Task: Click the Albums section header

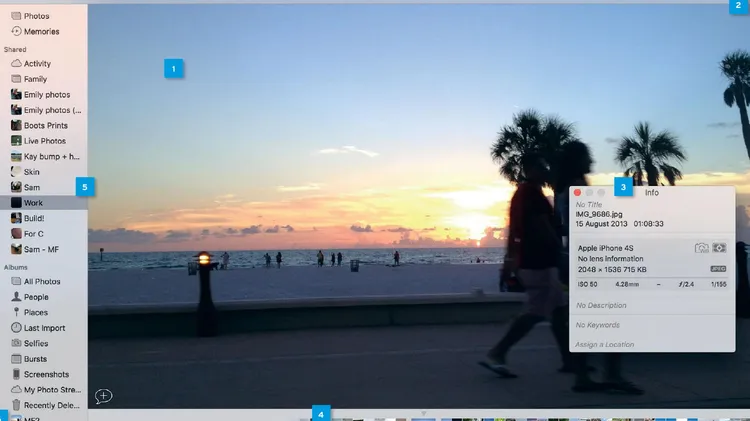Action: tap(15, 267)
